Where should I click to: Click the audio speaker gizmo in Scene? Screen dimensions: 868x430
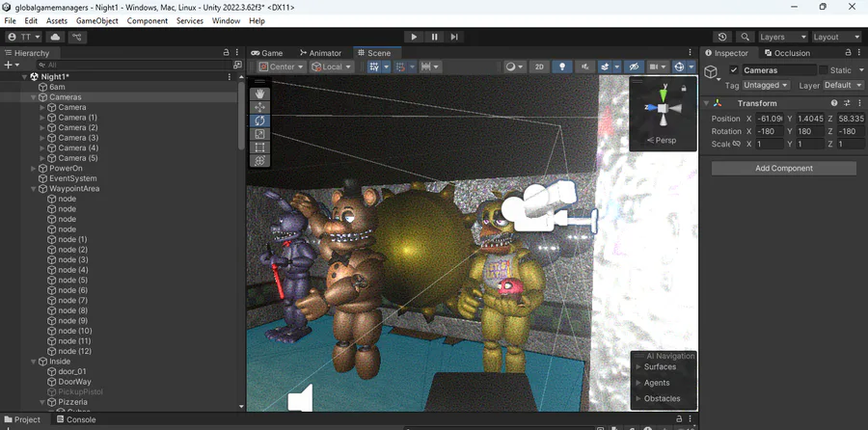tap(301, 398)
